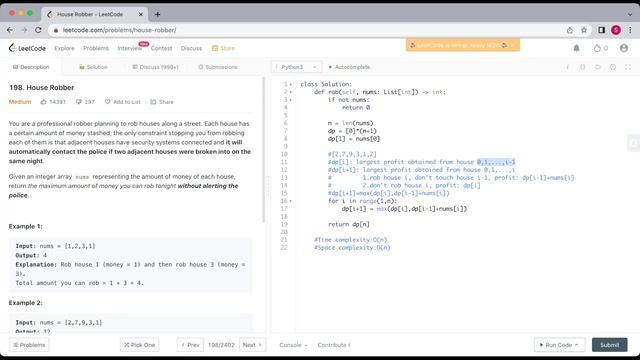Open notifications bell
Viewport: 640px width, 360px height.
pos(576,48)
